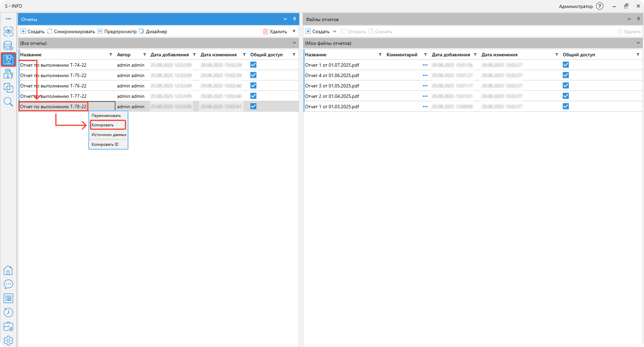Toggle shared access for Отчет Т-76-22
The width and height of the screenshot is (644, 347).
click(x=253, y=86)
